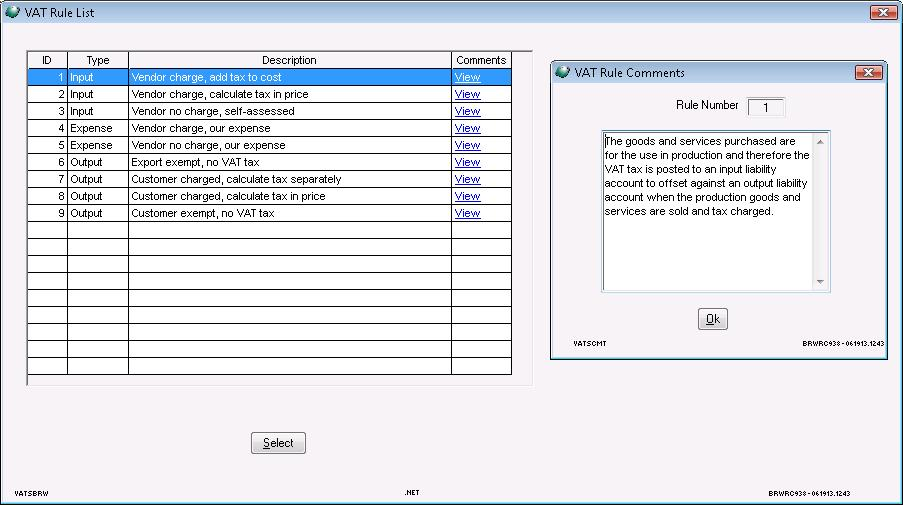Click the ID column header
The width and height of the screenshot is (903, 505).
click(x=47, y=60)
